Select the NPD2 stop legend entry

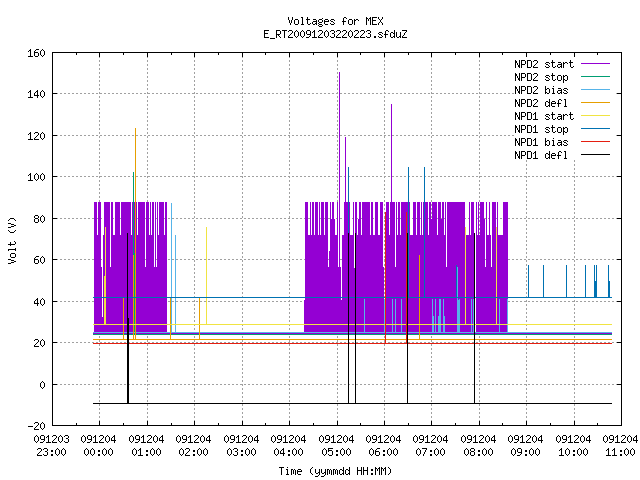[541, 77]
